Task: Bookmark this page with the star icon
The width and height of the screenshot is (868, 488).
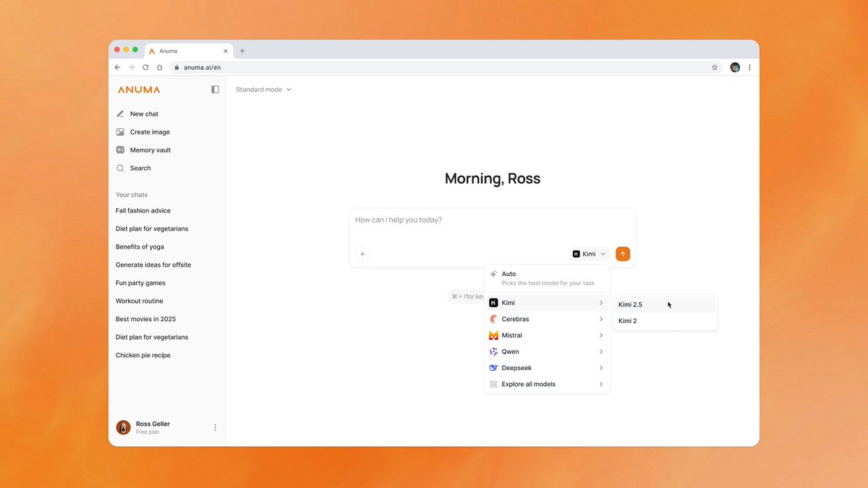Action: 715,67
